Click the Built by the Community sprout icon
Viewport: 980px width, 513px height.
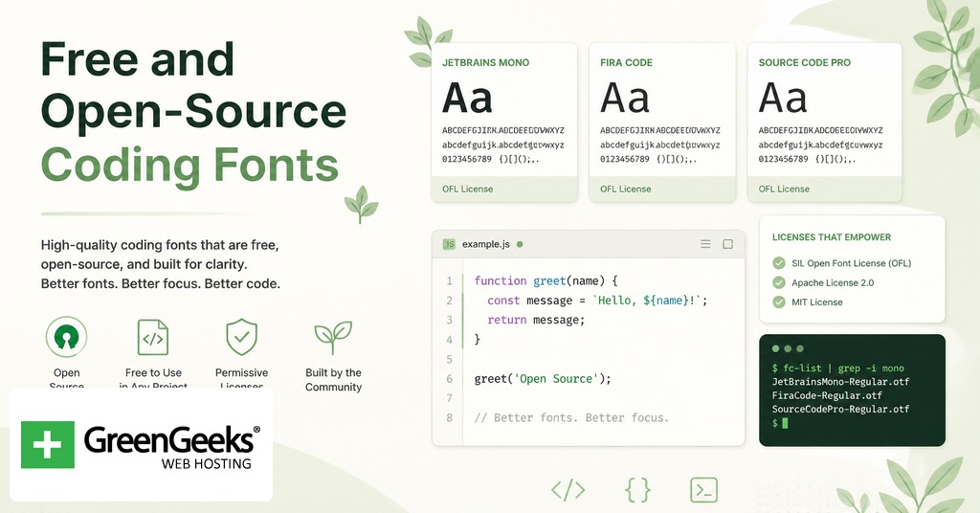[x=333, y=338]
